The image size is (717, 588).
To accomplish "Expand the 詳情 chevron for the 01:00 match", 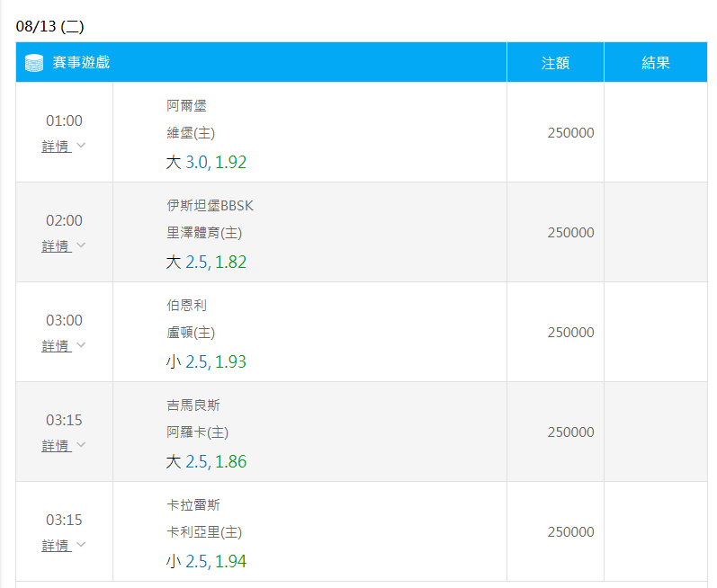I will (x=81, y=146).
